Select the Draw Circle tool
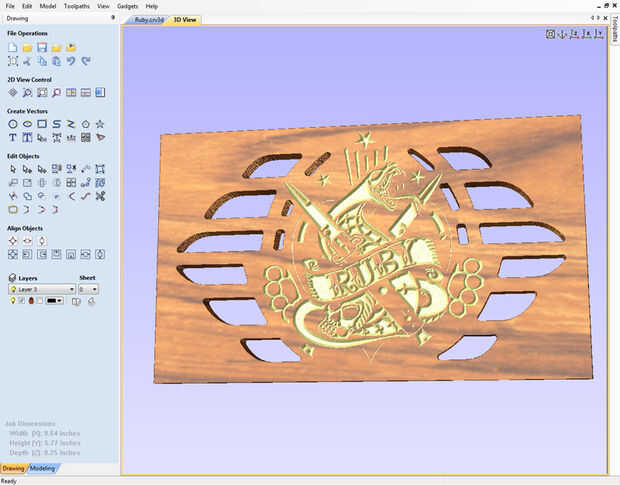The width and height of the screenshot is (620, 485). pos(13,124)
